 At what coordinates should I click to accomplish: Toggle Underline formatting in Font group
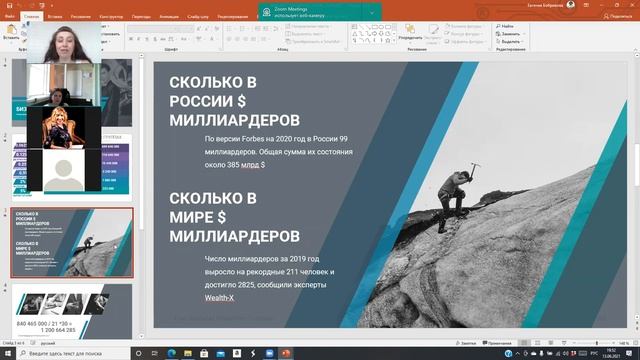click(147, 39)
